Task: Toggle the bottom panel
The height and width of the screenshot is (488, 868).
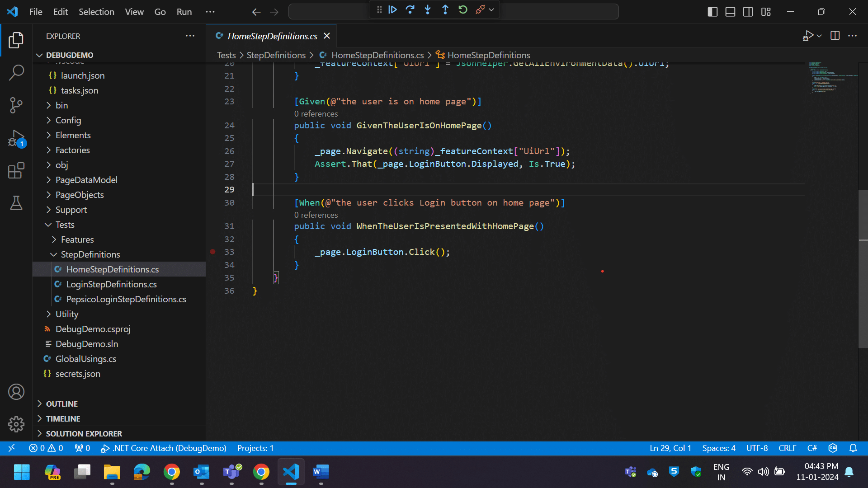Action: pos(730,12)
